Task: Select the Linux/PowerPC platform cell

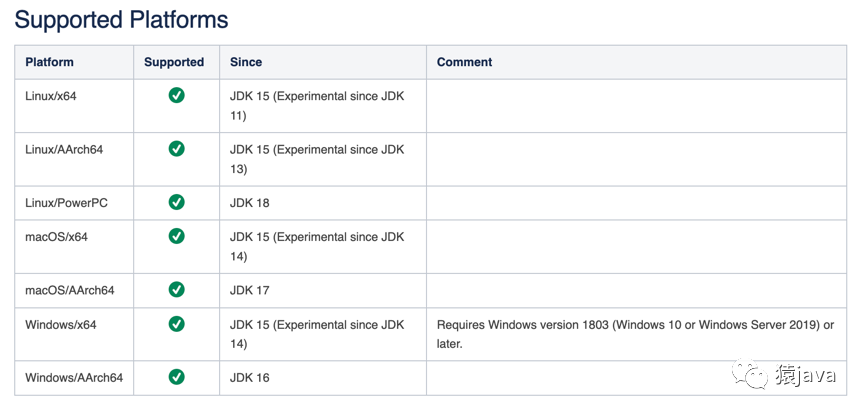Action: point(66,203)
